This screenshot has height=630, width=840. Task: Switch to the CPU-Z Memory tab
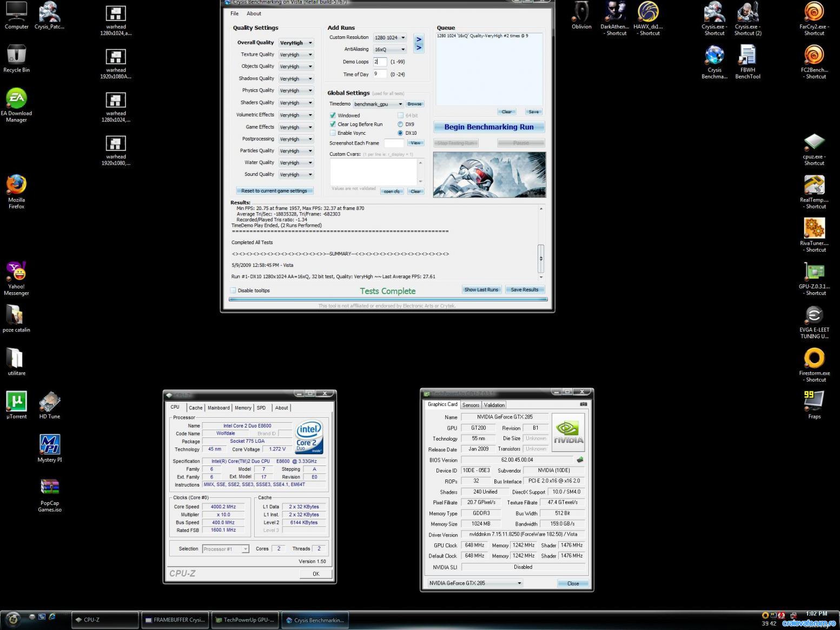(x=243, y=408)
